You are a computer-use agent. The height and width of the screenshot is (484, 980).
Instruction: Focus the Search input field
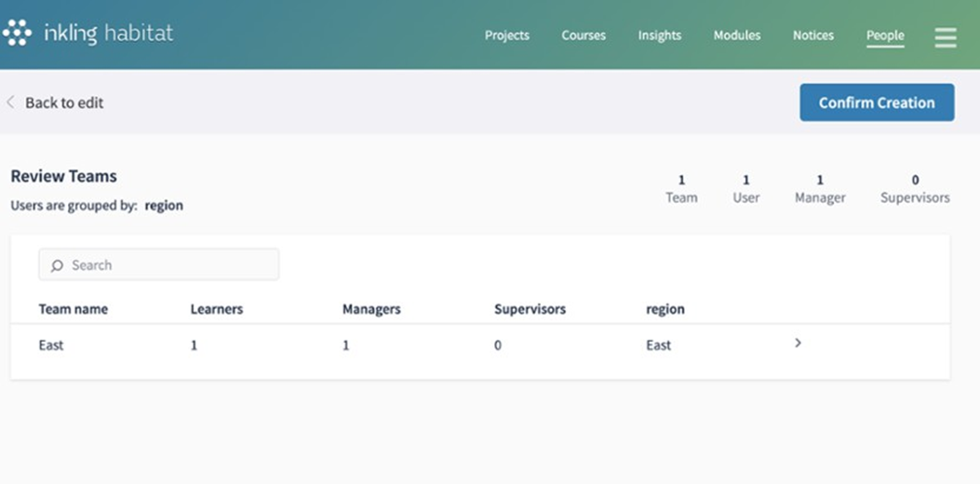tap(168, 265)
